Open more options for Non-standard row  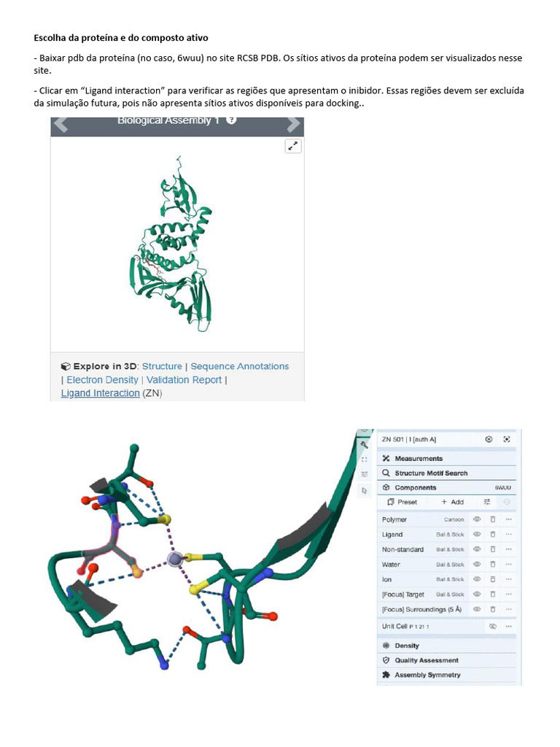pos(508,549)
